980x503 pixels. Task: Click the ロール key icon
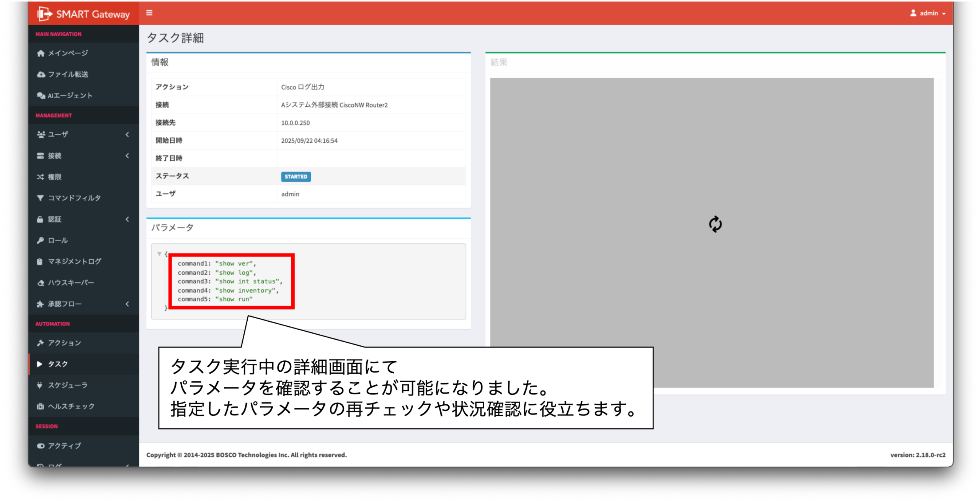click(x=40, y=240)
